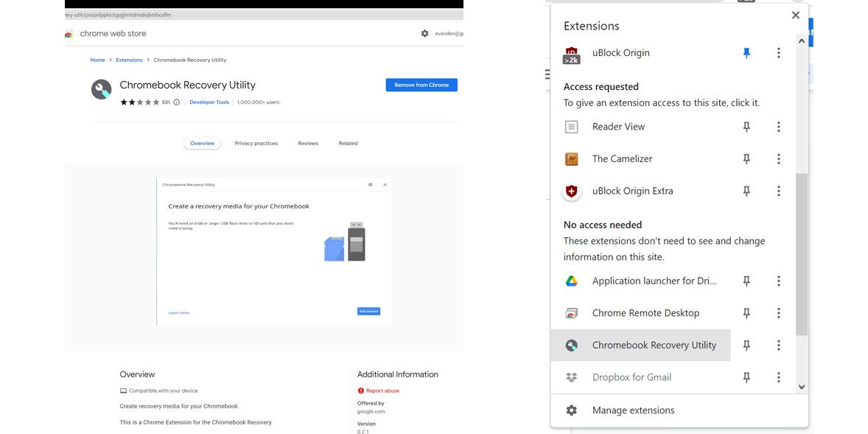Click the browser address bar URL
Image resolution: width=868 pixels, height=434 pixels.
click(x=118, y=15)
